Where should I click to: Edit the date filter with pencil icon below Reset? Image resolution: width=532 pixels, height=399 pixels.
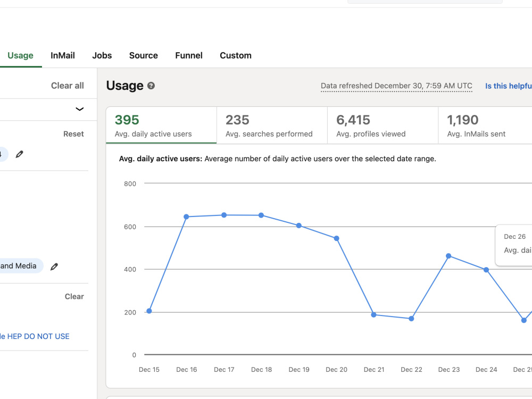pos(19,154)
